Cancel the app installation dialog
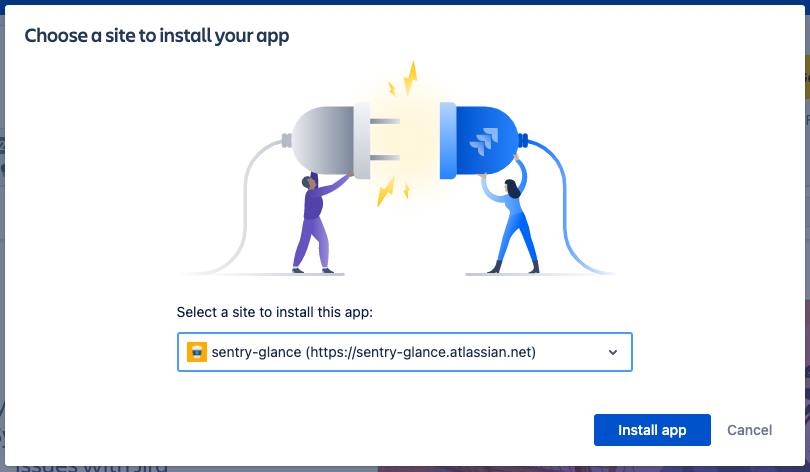 pos(749,430)
